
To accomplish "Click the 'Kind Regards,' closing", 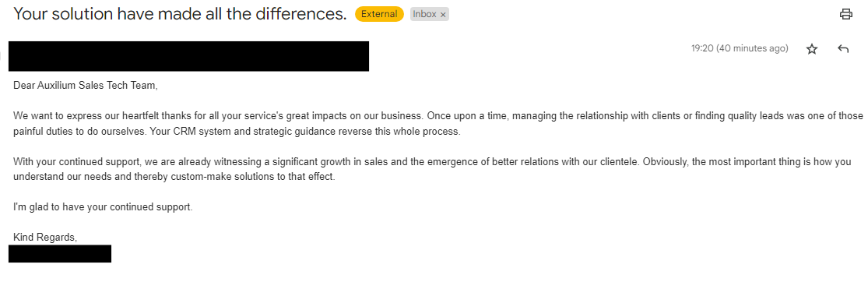I will point(45,238).
